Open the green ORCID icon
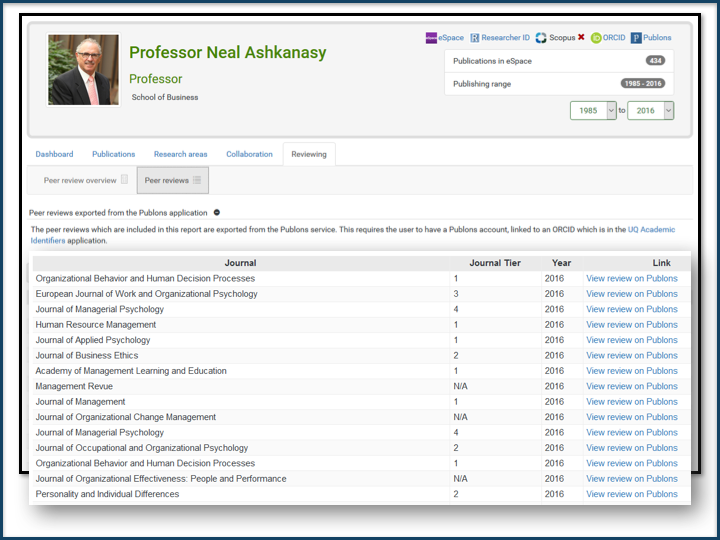The image size is (720, 540). (x=596, y=38)
